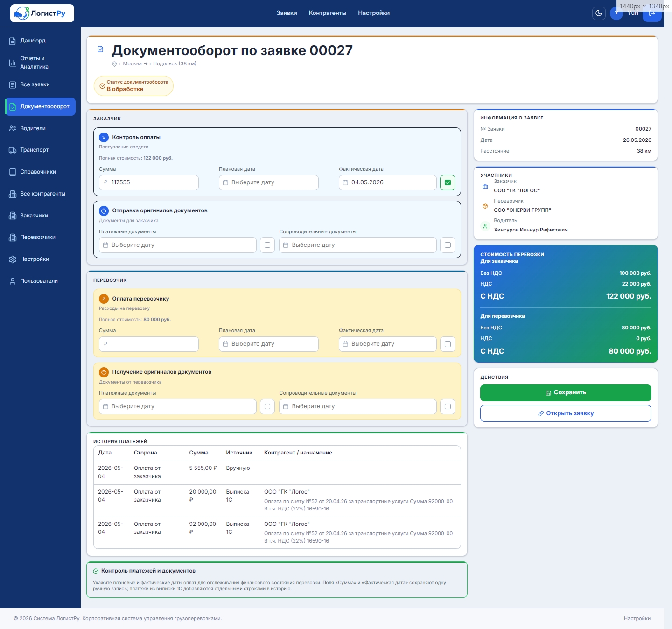Click the ЛогистРу logo
This screenshot has height=629, width=672.
pos(42,14)
